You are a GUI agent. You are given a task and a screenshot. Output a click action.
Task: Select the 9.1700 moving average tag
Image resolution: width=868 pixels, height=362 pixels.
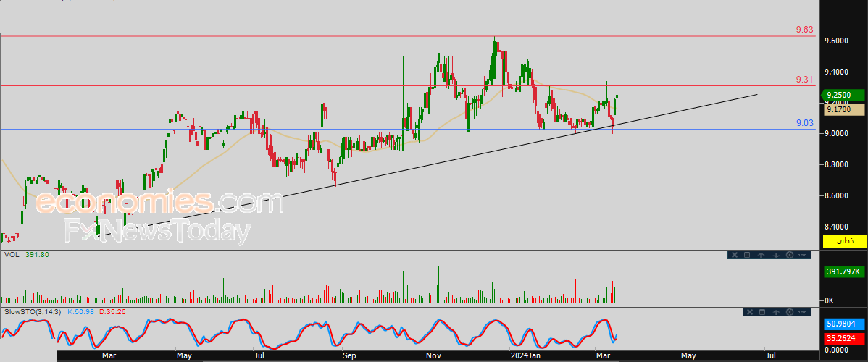(x=844, y=109)
